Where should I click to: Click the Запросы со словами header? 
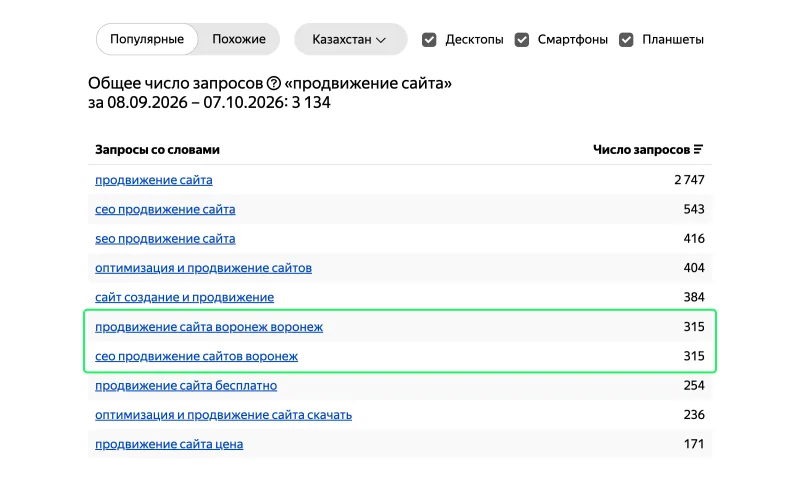(x=157, y=150)
